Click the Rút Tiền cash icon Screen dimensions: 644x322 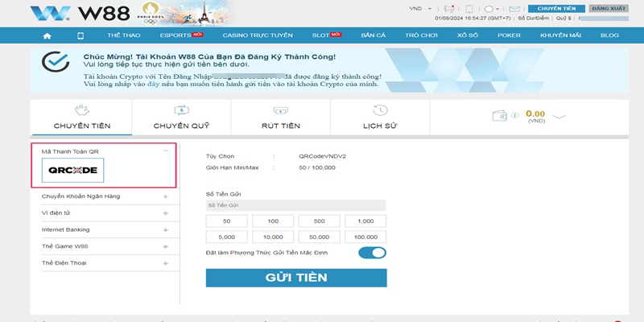click(280, 110)
